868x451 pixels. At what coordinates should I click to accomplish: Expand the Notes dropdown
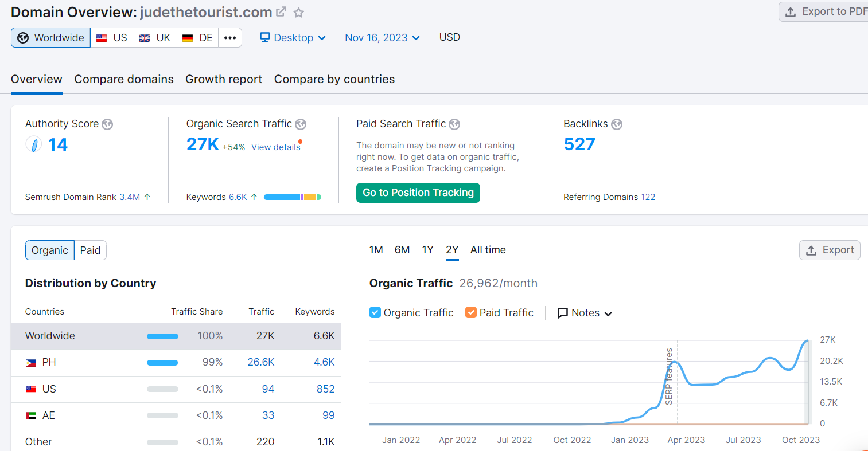(x=585, y=313)
